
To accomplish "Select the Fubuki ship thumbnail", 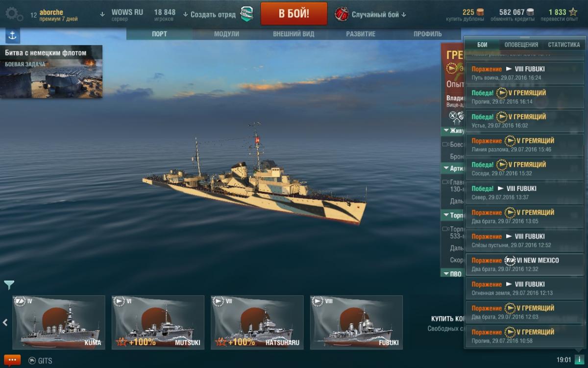I will [356, 322].
